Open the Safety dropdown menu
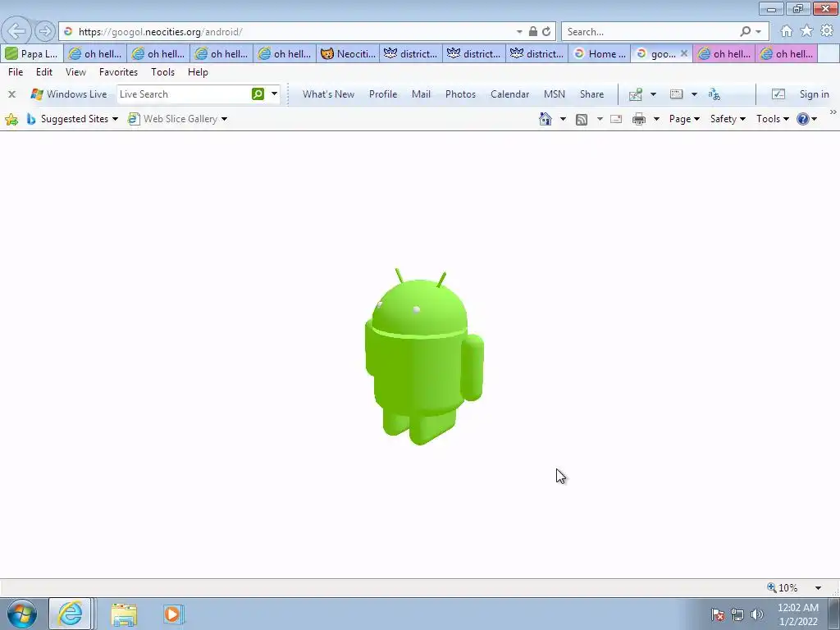The image size is (840, 630). click(728, 119)
